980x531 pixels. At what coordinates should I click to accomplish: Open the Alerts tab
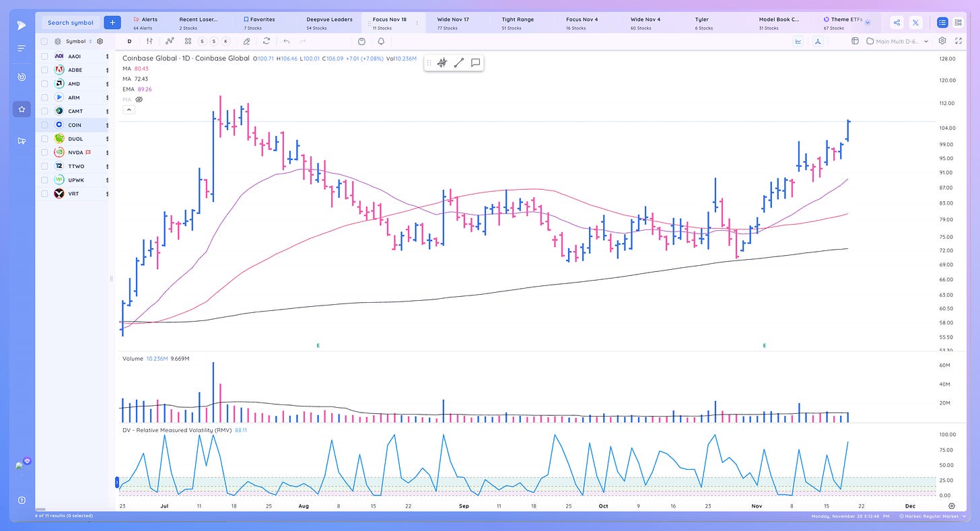pyautogui.click(x=146, y=23)
